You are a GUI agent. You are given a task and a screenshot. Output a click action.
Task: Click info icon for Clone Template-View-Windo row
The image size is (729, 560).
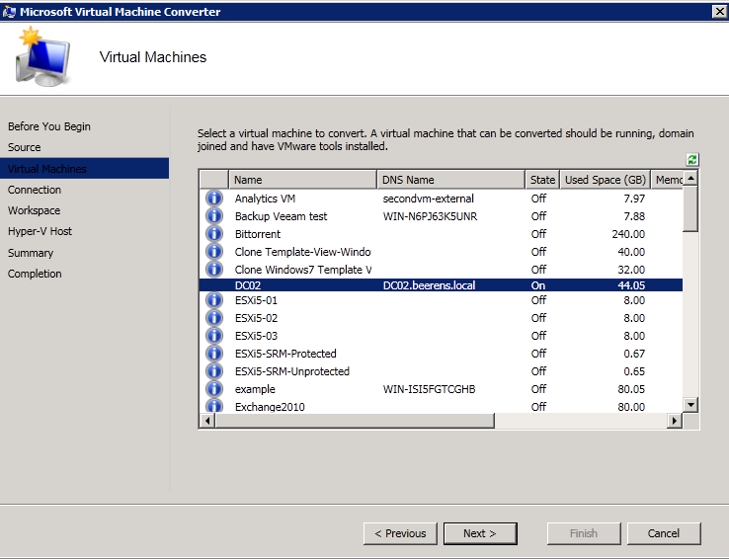214,252
